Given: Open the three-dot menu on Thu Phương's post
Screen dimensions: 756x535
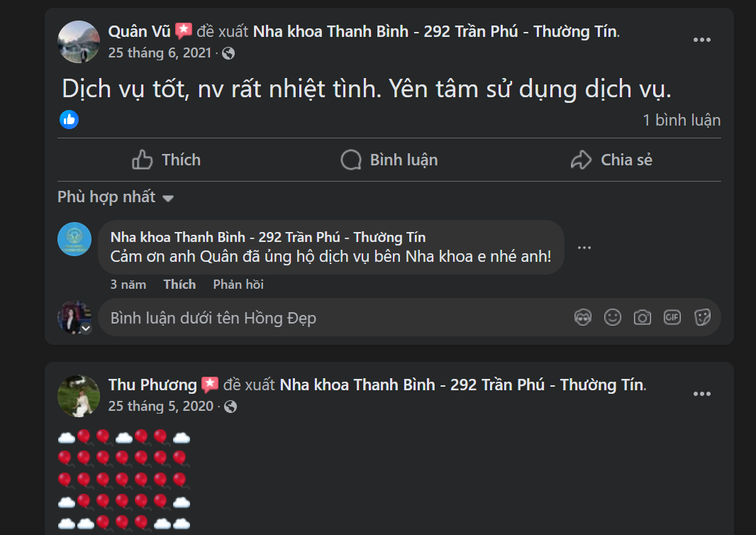Looking at the screenshot, I should pos(702,393).
